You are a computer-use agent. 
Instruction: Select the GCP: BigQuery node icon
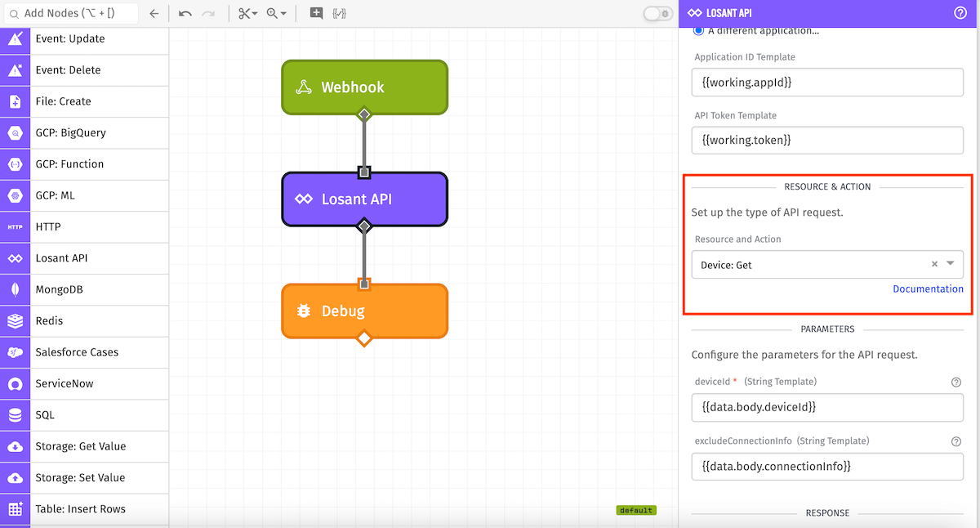15,132
